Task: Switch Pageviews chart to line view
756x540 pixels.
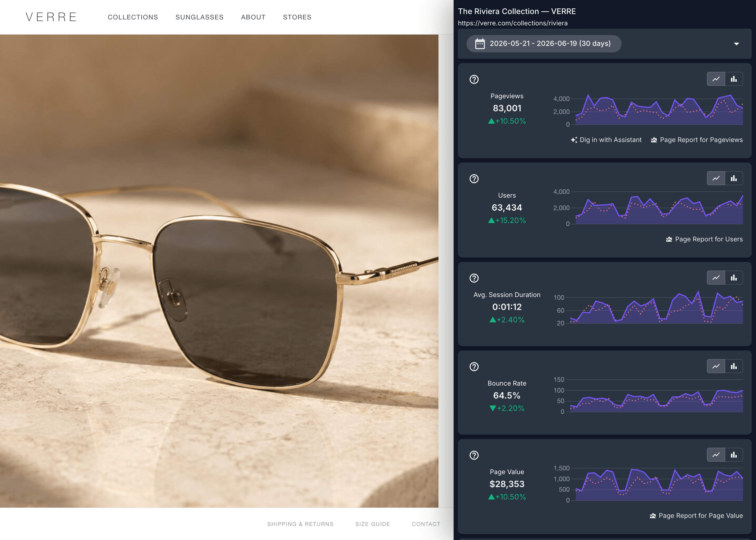Action: 716,79
